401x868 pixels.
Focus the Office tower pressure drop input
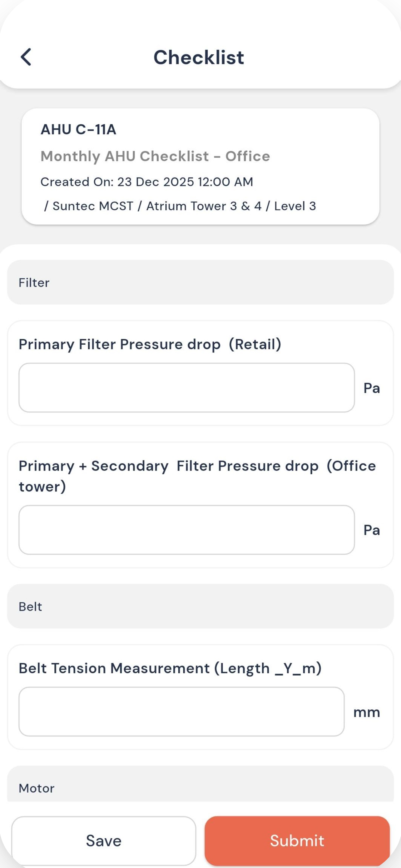coord(186,530)
